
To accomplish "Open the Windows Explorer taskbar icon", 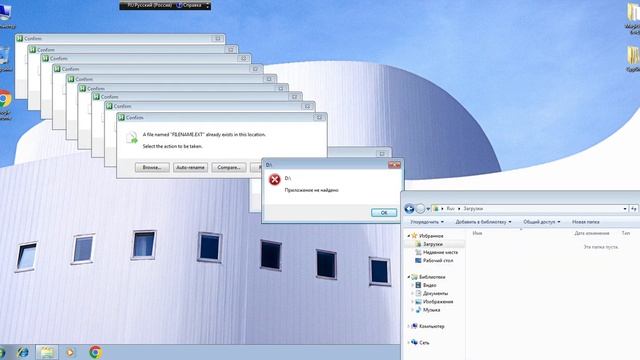I will pyautogui.click(x=47, y=352).
